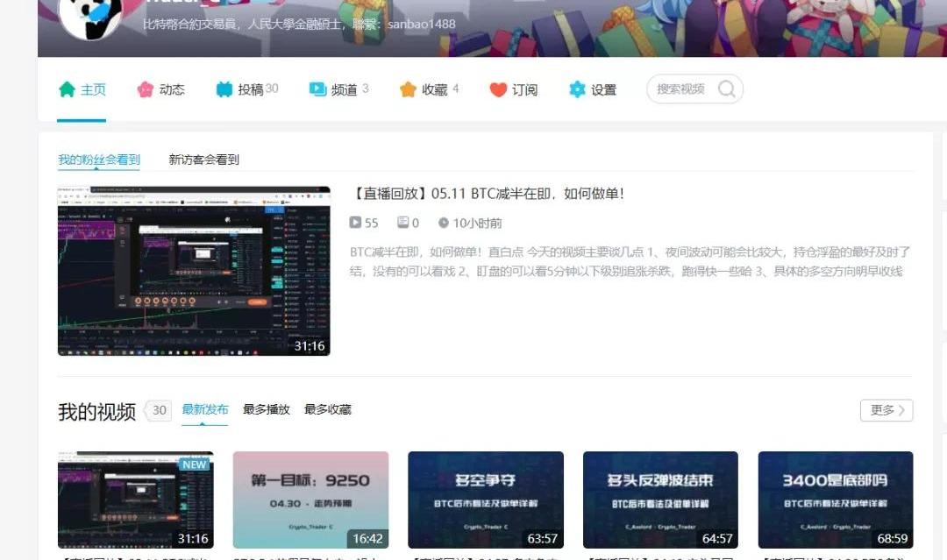
Task: Open the featured 31:16 replay thumbnail
Action: click(x=194, y=271)
